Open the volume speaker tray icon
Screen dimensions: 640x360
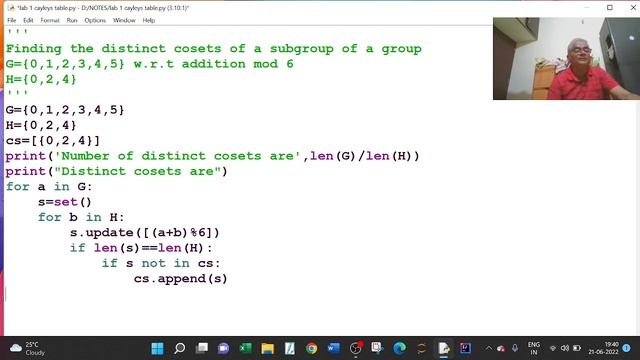tap(565, 348)
